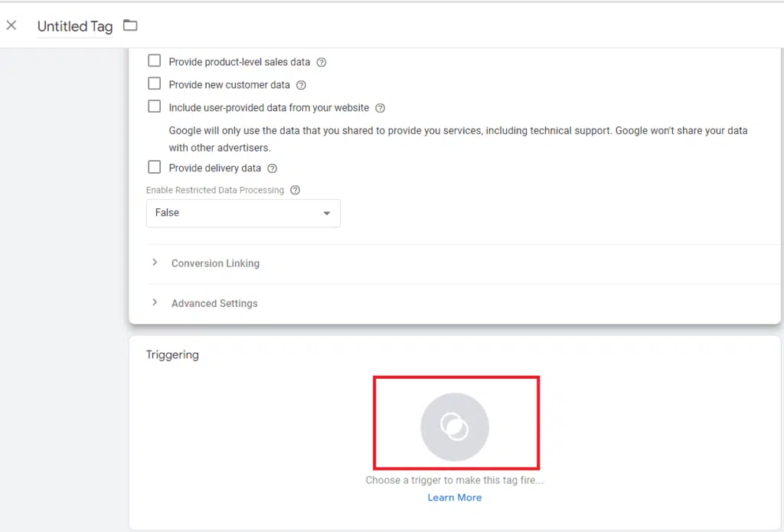
Task: Toggle the Provide delivery data checkbox
Action: (x=155, y=168)
